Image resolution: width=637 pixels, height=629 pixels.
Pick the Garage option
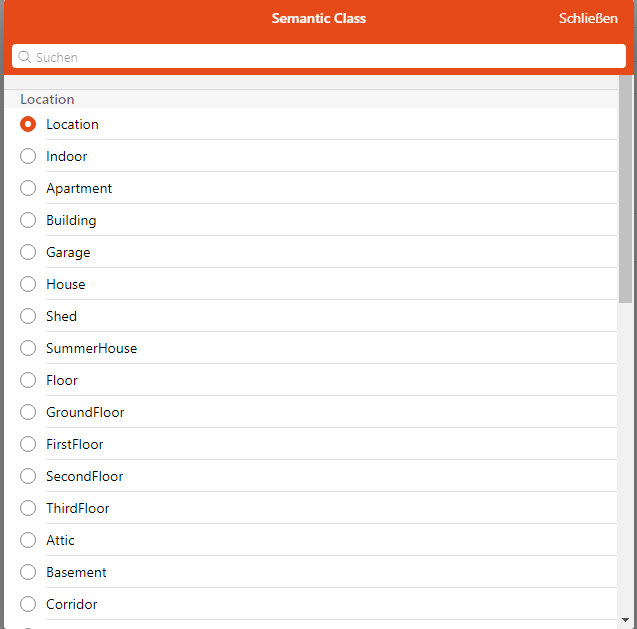point(28,252)
